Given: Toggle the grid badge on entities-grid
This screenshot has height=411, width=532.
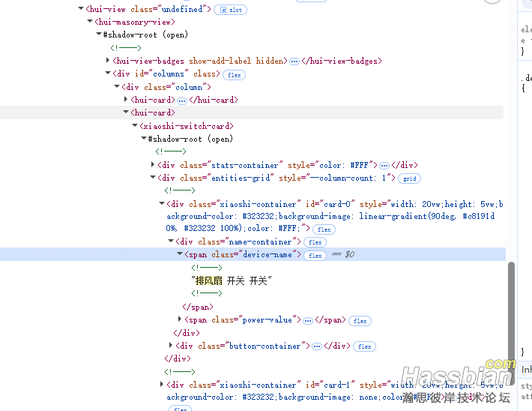Looking at the screenshot, I should pos(409,178).
